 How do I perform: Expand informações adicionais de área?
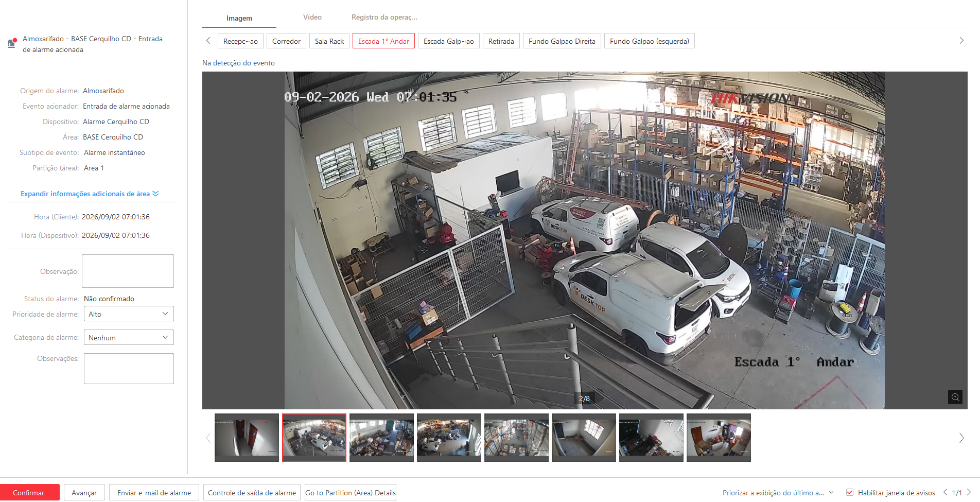pyautogui.click(x=90, y=194)
